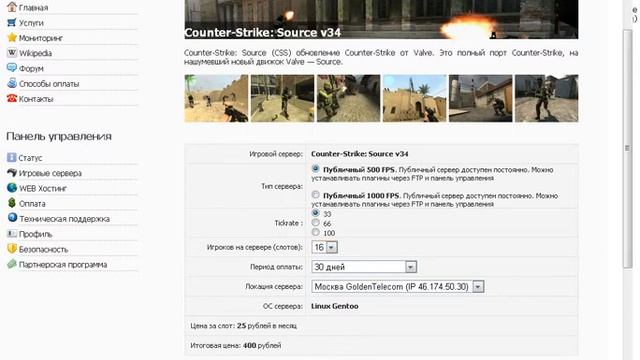The width and height of the screenshot is (640, 360).
Task: Click the info icon beside Статус
Action: coord(12,157)
